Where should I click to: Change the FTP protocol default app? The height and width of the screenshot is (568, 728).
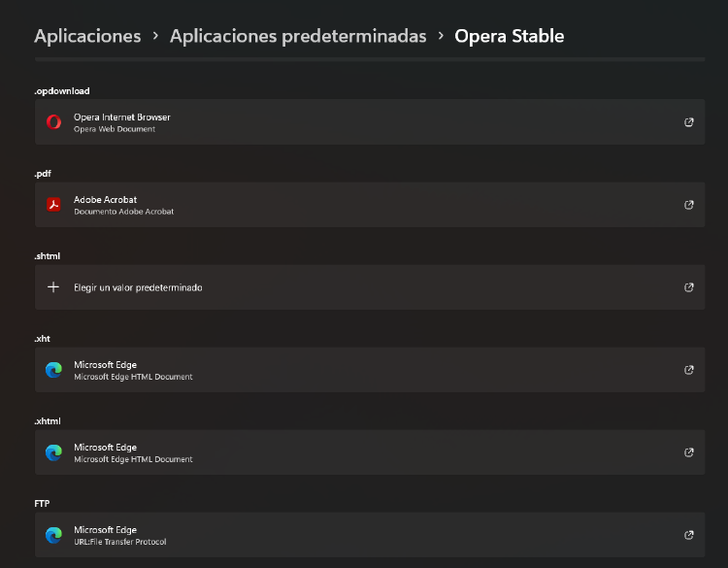(369, 535)
